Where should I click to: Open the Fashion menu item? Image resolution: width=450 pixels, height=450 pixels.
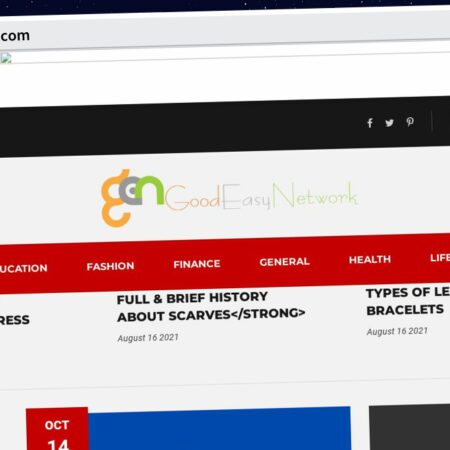[x=110, y=266]
